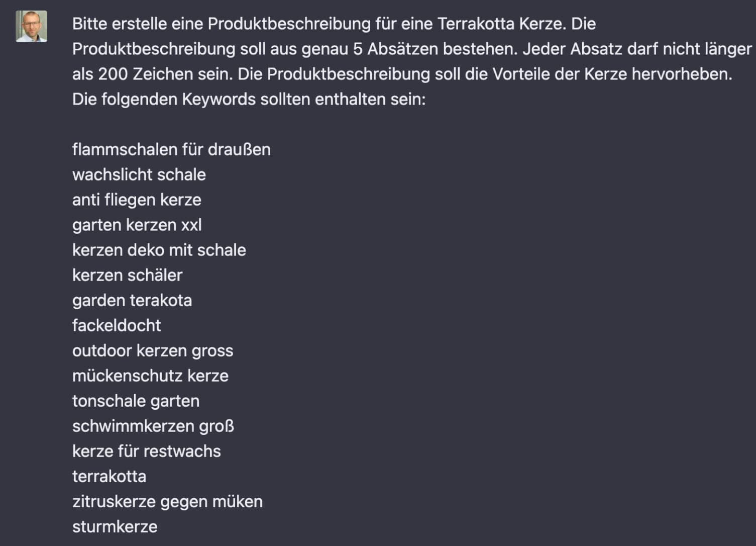The image size is (756, 546).
Task: Click the keyword 'sturmkerze'
Action: [115, 526]
